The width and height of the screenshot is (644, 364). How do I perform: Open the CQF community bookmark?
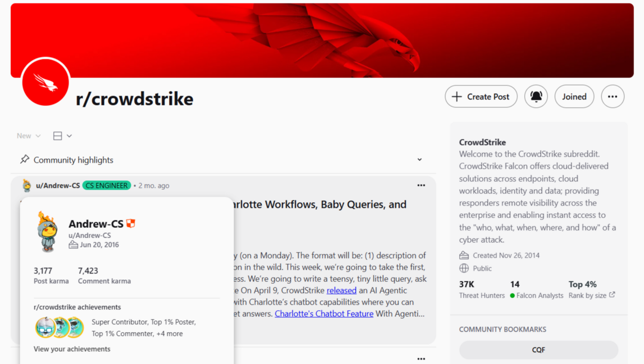[x=538, y=350]
